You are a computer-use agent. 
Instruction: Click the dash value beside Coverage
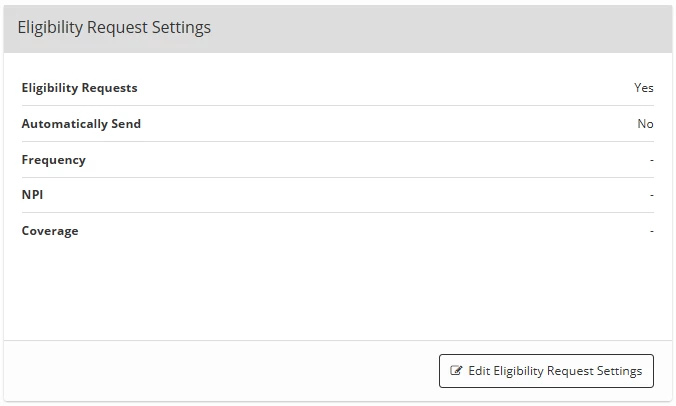[x=652, y=231]
